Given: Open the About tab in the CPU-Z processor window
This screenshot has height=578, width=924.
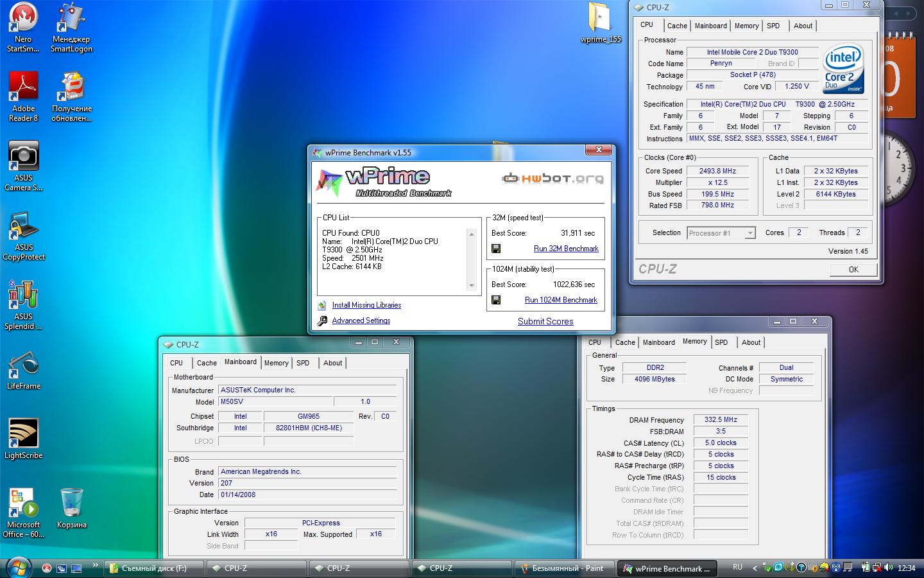Looking at the screenshot, I should coord(803,26).
